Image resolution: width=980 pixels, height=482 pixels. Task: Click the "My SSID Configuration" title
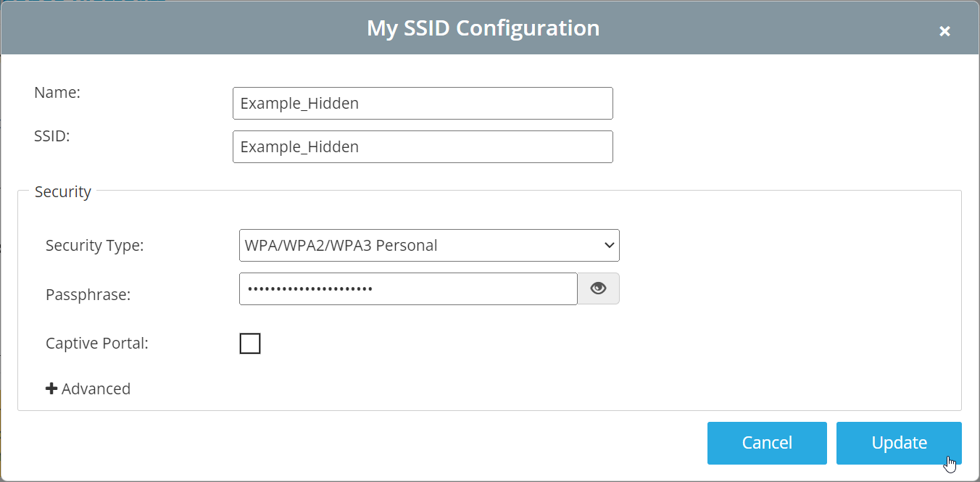tap(483, 28)
